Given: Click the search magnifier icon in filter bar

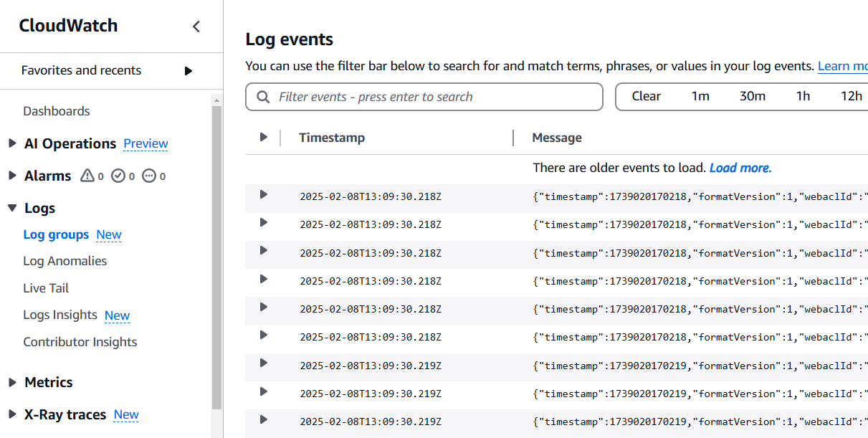Looking at the screenshot, I should coord(264,97).
